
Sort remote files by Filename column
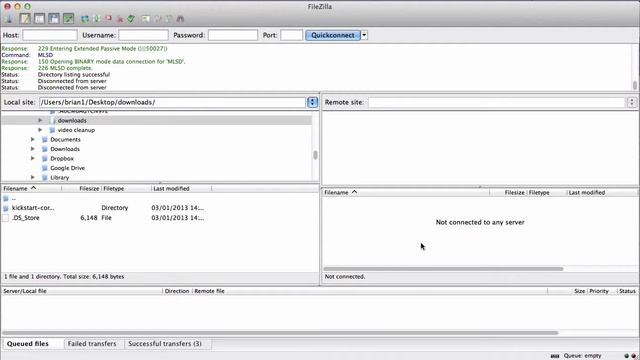406,192
